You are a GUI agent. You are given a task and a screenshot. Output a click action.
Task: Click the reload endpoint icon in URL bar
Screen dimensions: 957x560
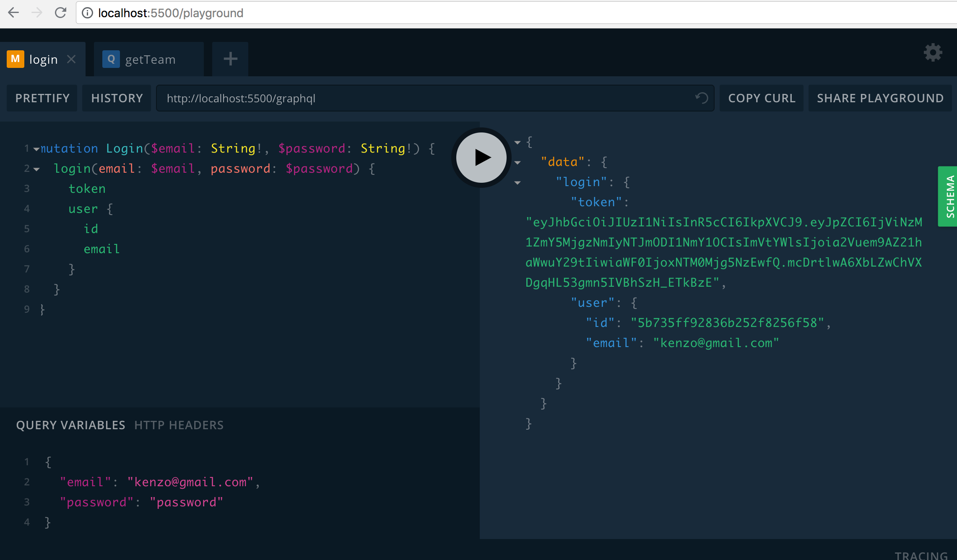coord(702,98)
